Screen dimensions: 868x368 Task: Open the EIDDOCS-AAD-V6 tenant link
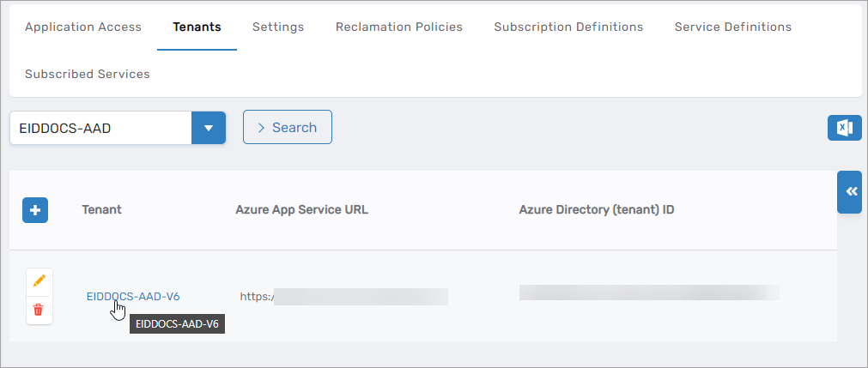coord(133,296)
